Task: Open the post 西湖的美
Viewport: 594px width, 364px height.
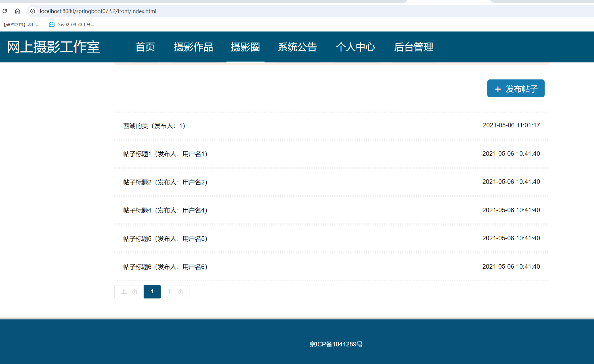Action: point(154,126)
